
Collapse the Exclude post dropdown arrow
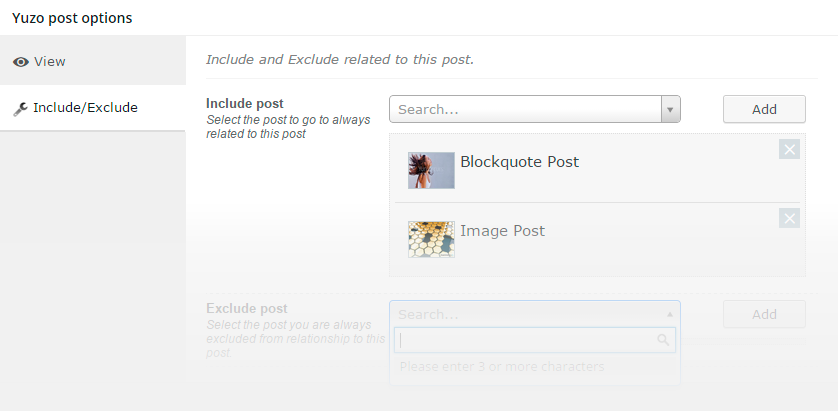(670, 314)
